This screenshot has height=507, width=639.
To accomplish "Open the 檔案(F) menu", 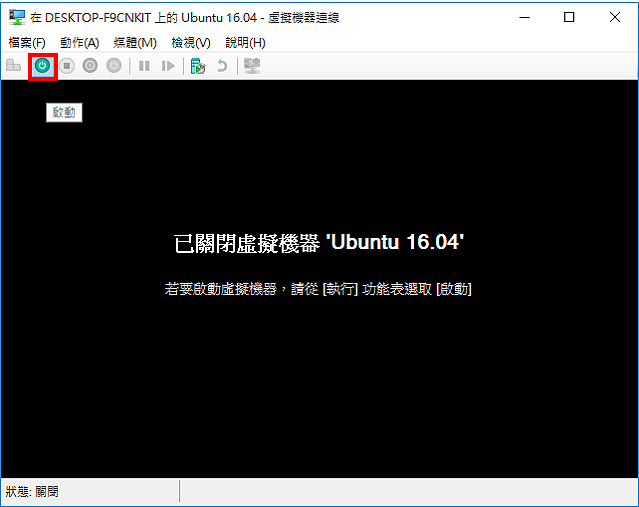I will click(27, 42).
